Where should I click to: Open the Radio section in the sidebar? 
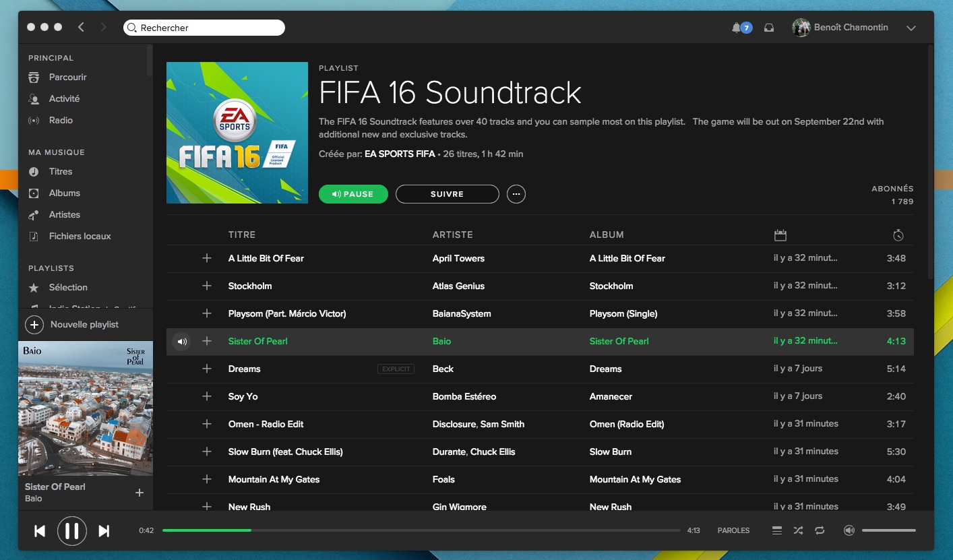tap(60, 120)
